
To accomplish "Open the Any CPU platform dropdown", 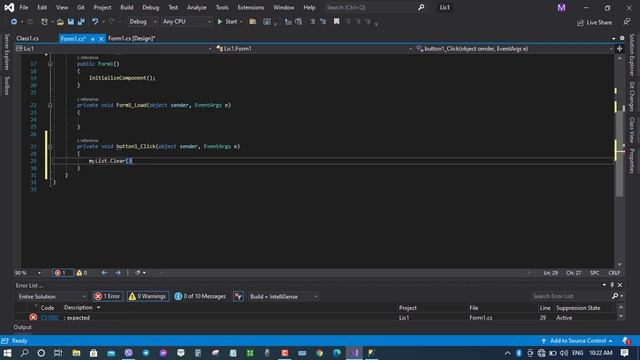I will pyautogui.click(x=187, y=22).
